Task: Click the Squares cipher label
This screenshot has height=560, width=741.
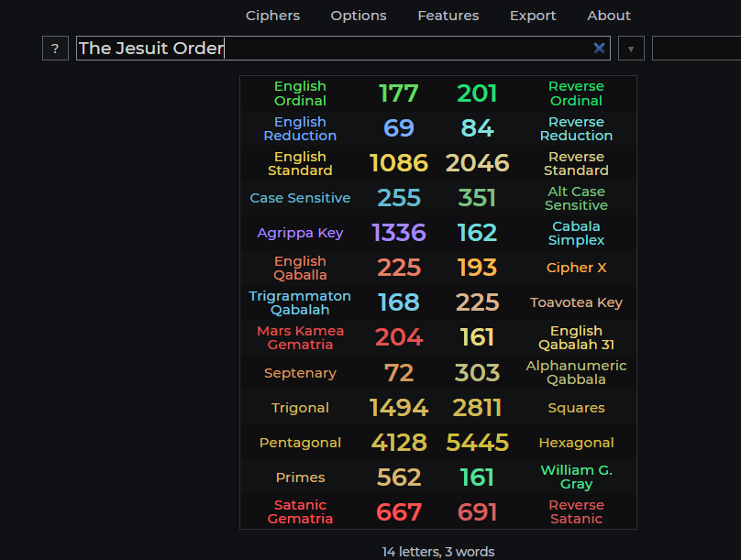Action: click(576, 408)
